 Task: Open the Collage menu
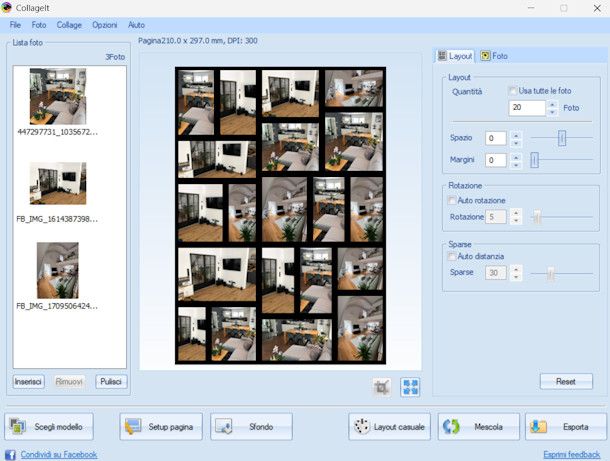coord(70,23)
